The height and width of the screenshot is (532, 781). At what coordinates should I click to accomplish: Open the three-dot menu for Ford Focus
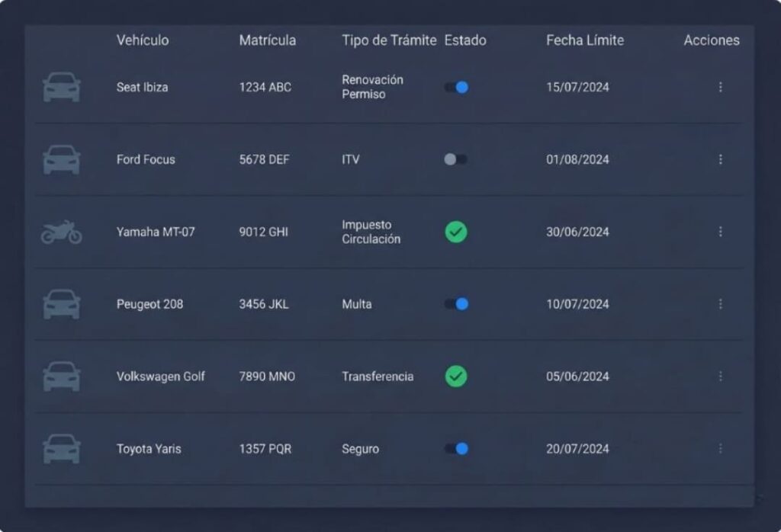click(x=720, y=159)
